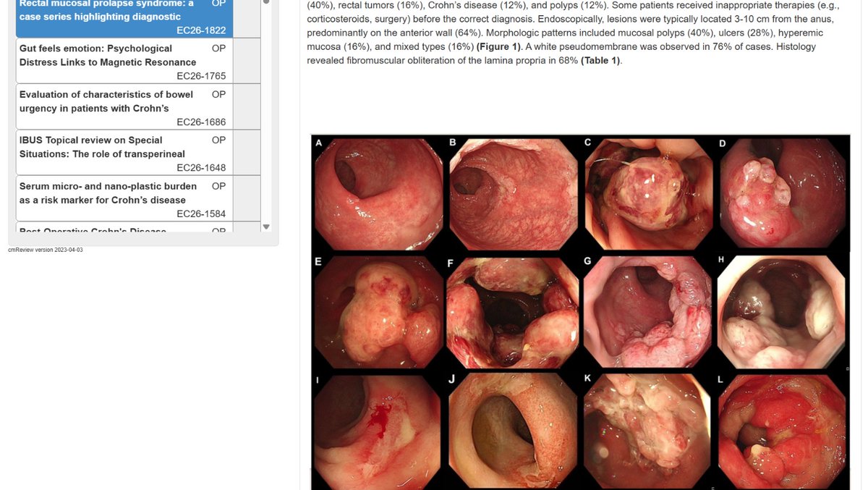Screen dimensions: 868x490
Task: Click endoscopy image panel E
Action: 377,311
